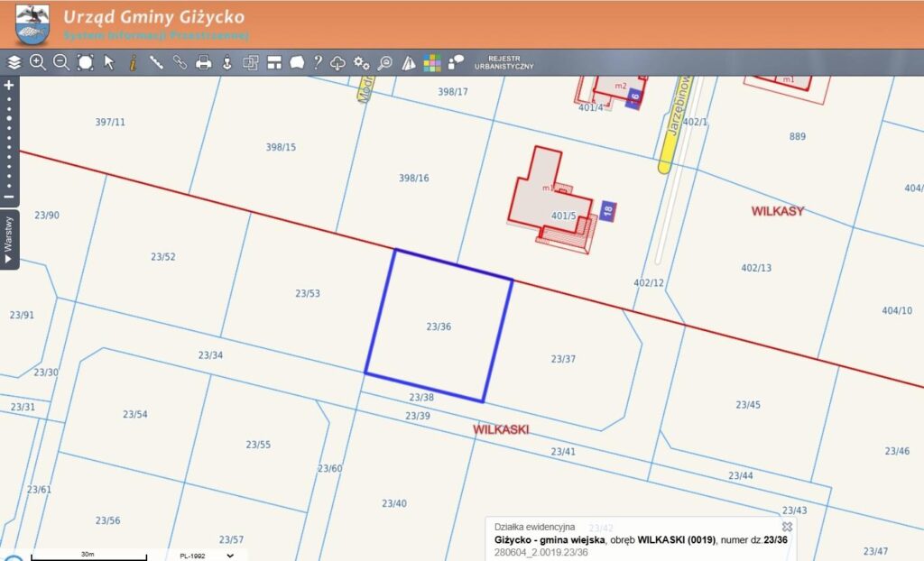Viewport: 924px width, 561px height.
Task: Click parcel label 23/52
Action: coord(163,257)
